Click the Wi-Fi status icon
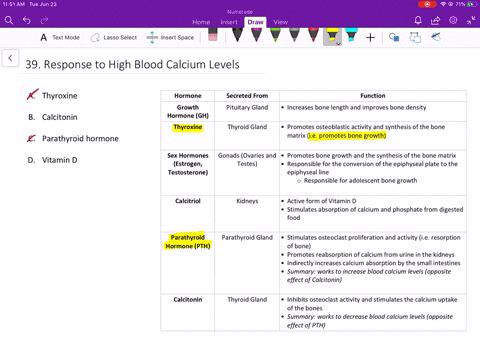This screenshot has width=480, height=360. [443, 4]
